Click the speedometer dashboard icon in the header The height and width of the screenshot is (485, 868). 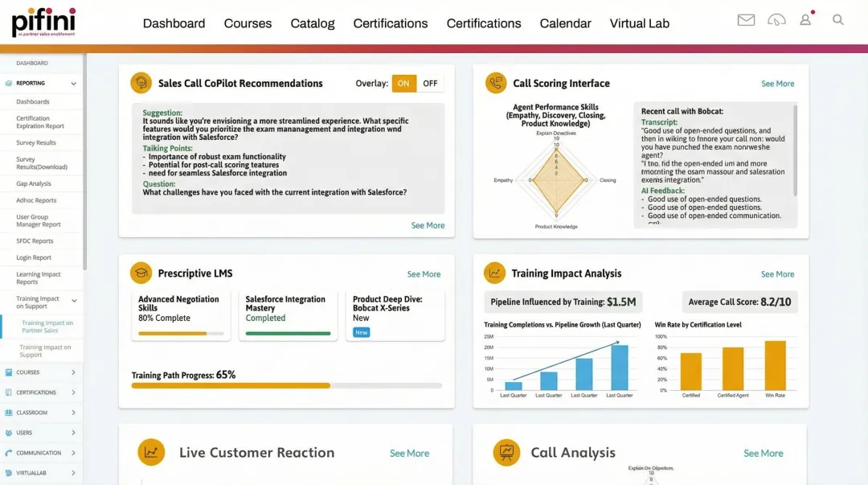pyautogui.click(x=776, y=19)
